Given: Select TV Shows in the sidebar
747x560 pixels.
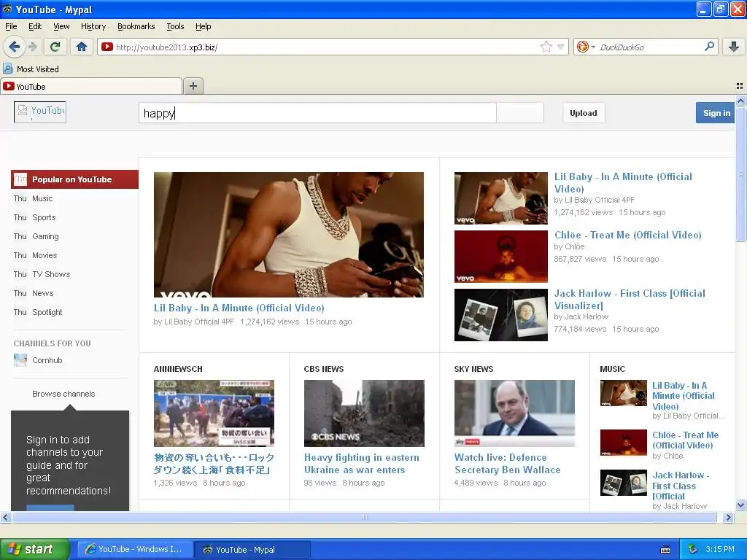Looking at the screenshot, I should click(51, 274).
